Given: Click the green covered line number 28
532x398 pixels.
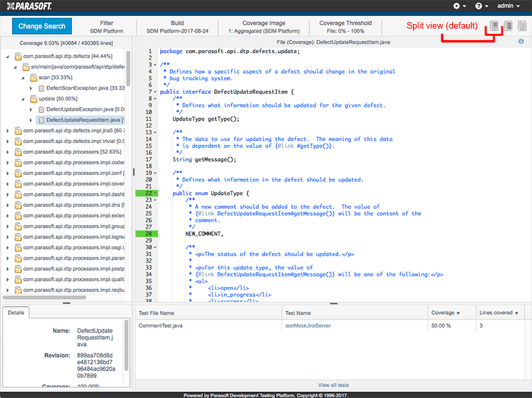Looking at the screenshot, I should (x=146, y=234).
